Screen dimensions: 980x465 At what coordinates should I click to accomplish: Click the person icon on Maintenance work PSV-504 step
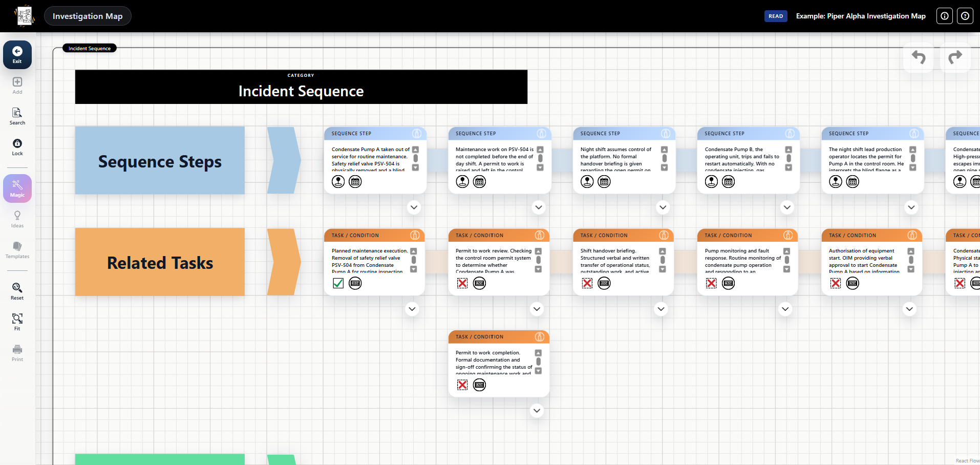coord(462,181)
